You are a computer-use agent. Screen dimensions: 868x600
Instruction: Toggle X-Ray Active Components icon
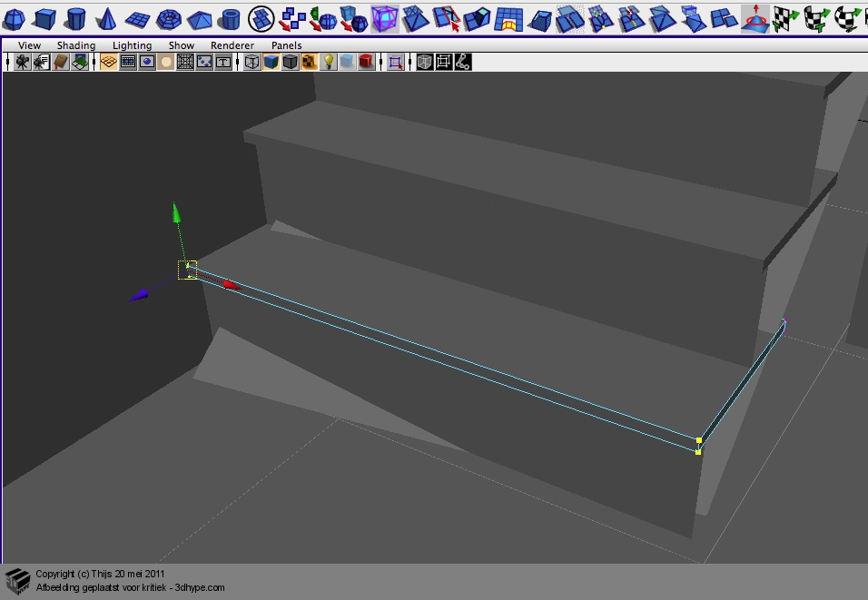(x=443, y=62)
